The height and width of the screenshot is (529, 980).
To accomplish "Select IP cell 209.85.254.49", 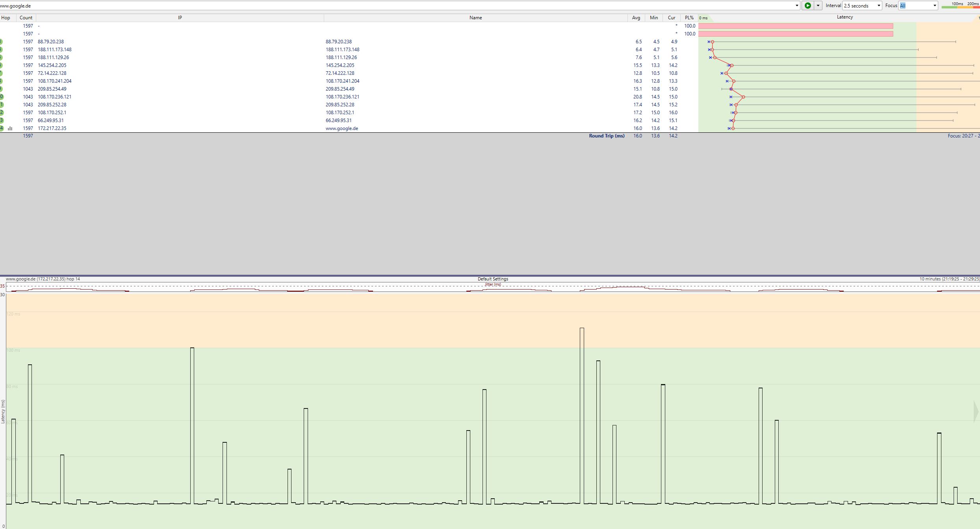I will click(x=52, y=89).
